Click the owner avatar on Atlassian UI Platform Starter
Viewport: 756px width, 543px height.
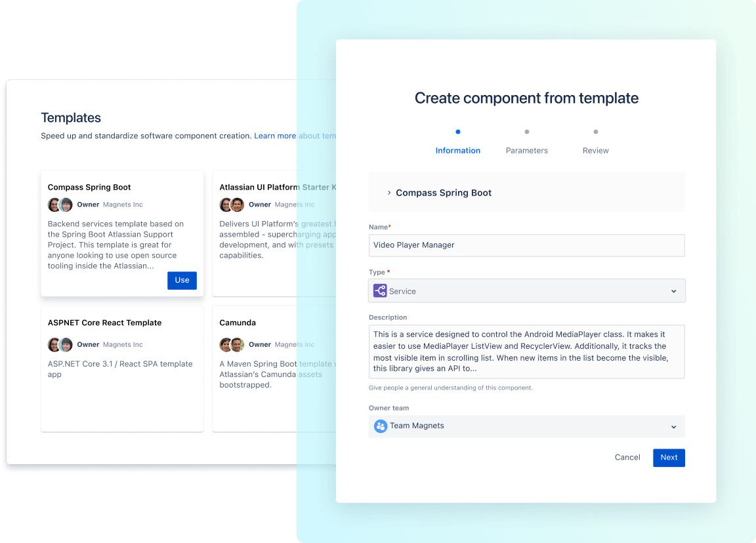point(224,204)
